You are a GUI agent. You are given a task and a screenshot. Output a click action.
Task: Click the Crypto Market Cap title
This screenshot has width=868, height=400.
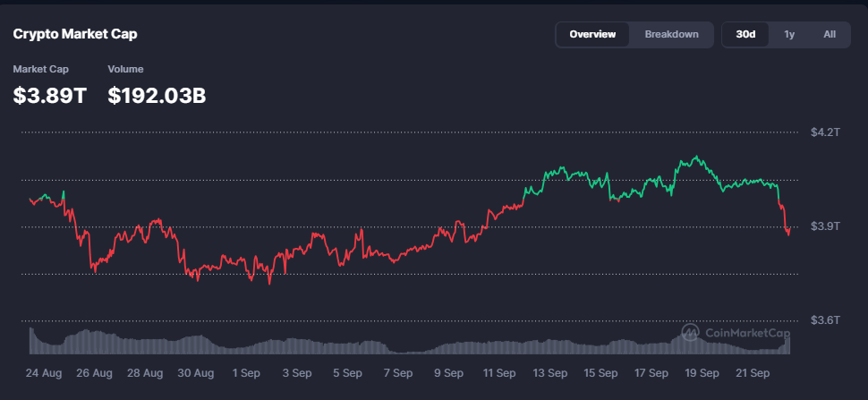(75, 34)
